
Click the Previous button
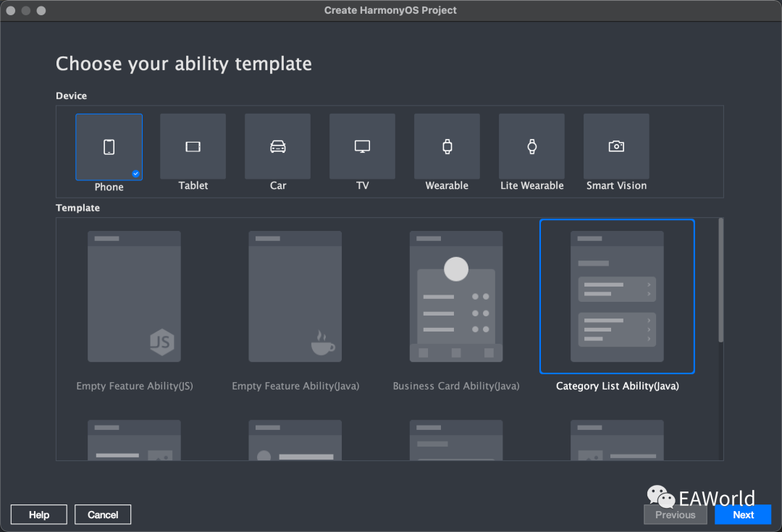(676, 515)
